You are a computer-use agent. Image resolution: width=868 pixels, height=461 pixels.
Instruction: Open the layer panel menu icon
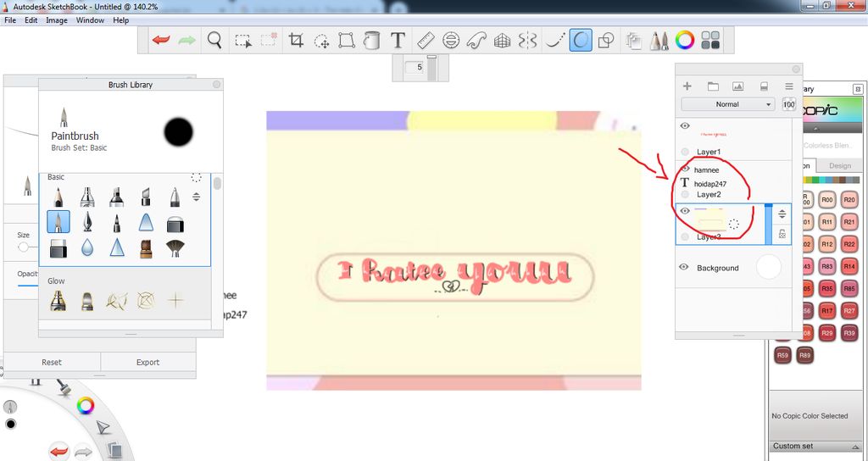(789, 86)
